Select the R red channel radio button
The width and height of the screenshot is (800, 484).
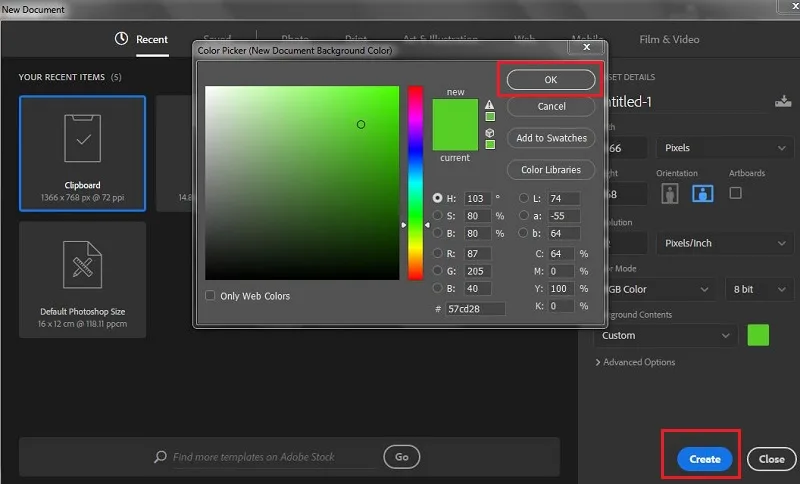tap(437, 253)
